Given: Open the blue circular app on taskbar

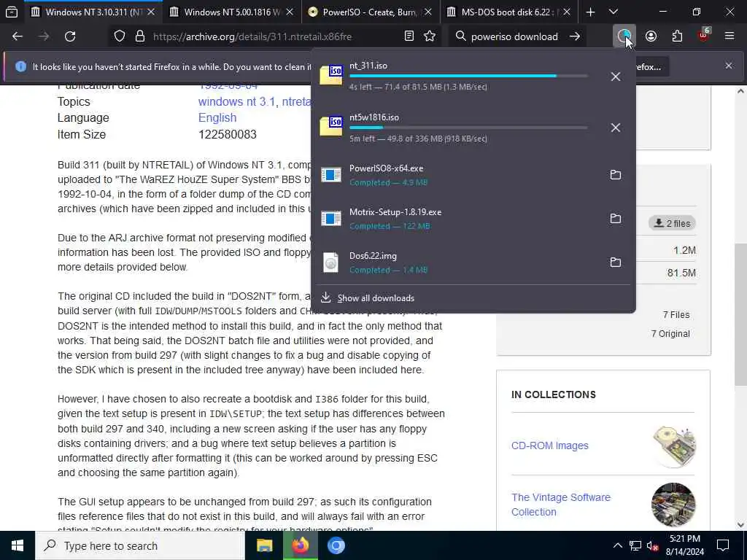Looking at the screenshot, I should 336,545.
